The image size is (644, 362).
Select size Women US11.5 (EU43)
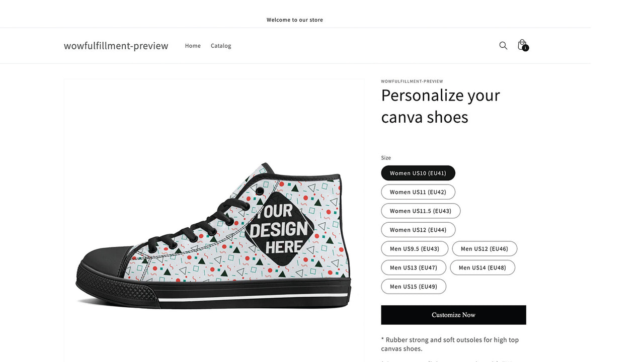(x=421, y=211)
